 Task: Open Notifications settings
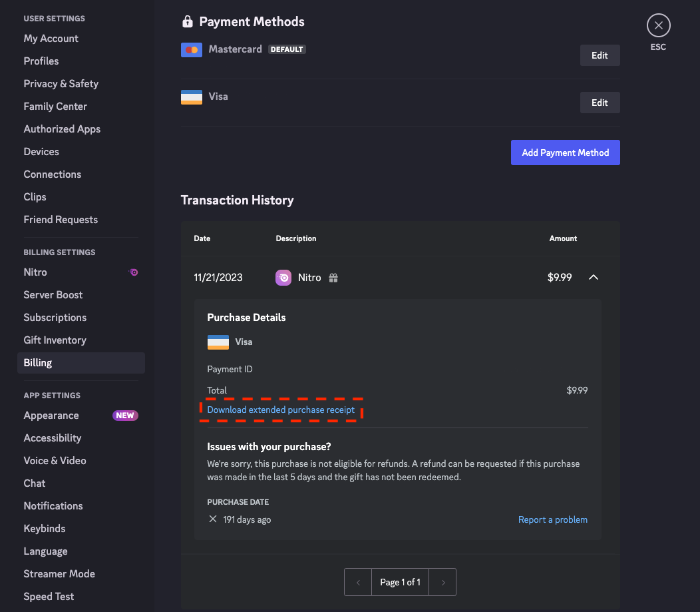click(x=53, y=506)
